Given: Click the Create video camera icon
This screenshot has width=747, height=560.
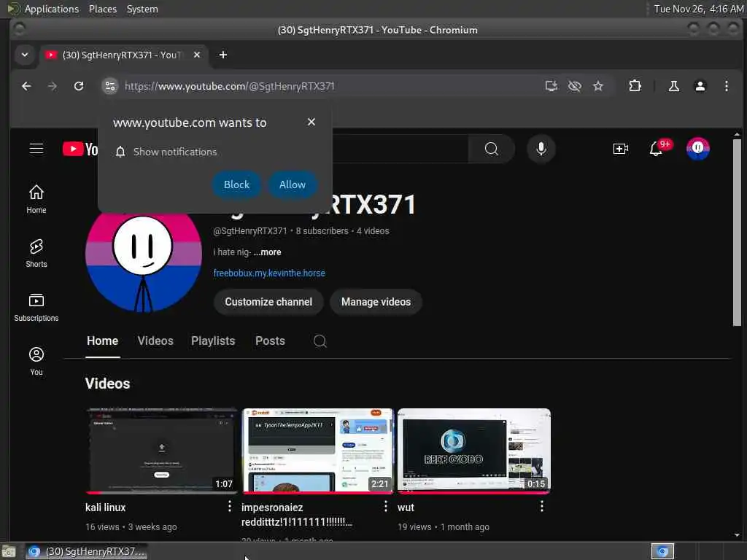Looking at the screenshot, I should [620, 149].
